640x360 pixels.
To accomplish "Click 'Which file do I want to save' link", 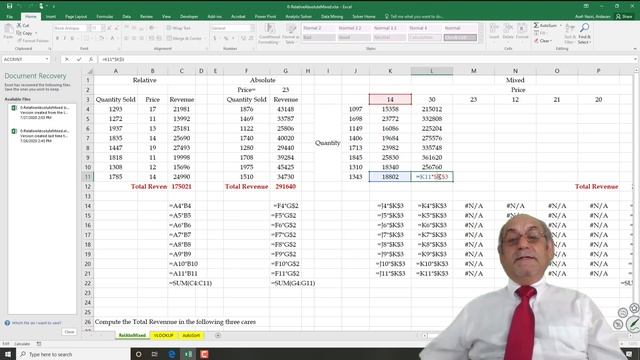I will [36, 323].
